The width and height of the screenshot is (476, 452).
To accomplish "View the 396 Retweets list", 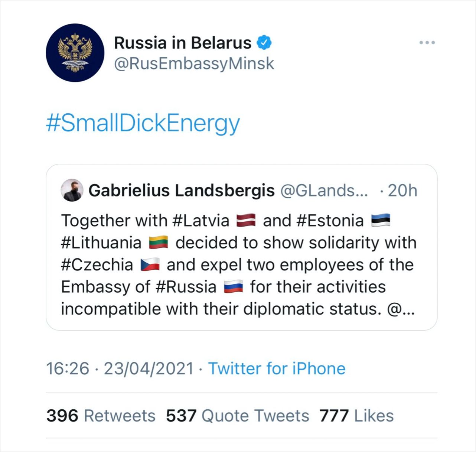I will click(101, 416).
